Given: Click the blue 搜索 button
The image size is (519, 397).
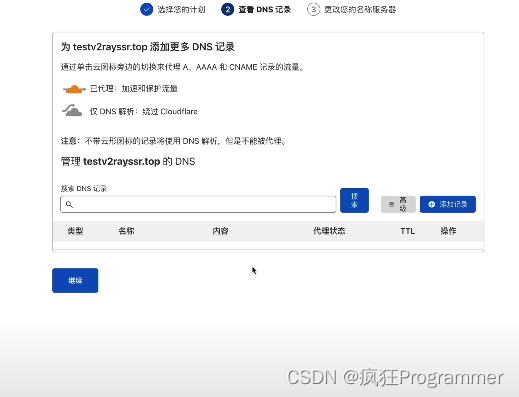Looking at the screenshot, I should pos(354,200).
